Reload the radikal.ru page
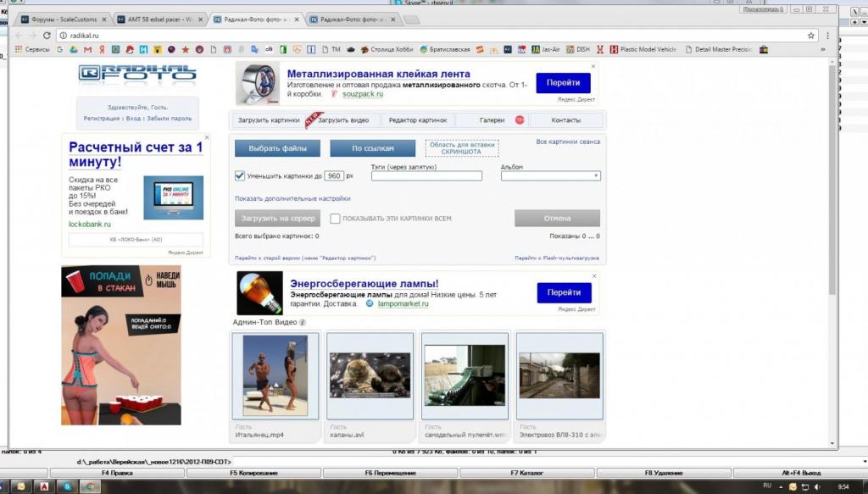The width and height of the screenshot is (868, 494). pyautogui.click(x=47, y=36)
